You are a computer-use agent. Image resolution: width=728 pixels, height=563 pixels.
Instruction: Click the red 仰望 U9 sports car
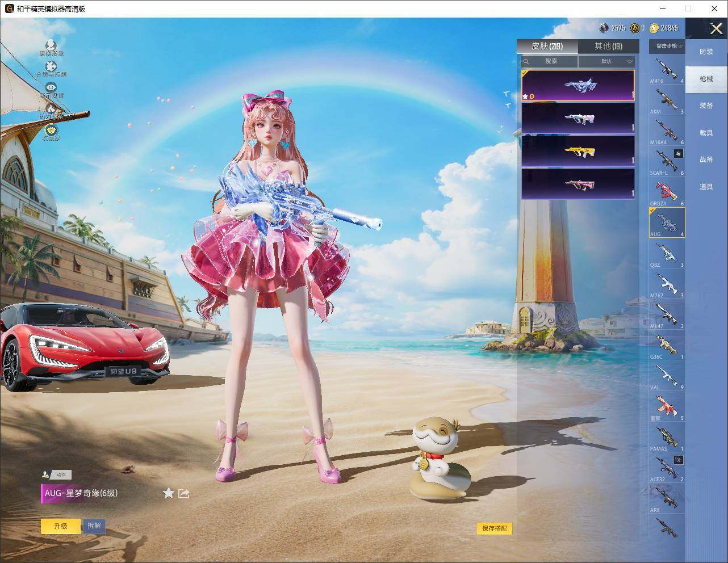point(85,346)
